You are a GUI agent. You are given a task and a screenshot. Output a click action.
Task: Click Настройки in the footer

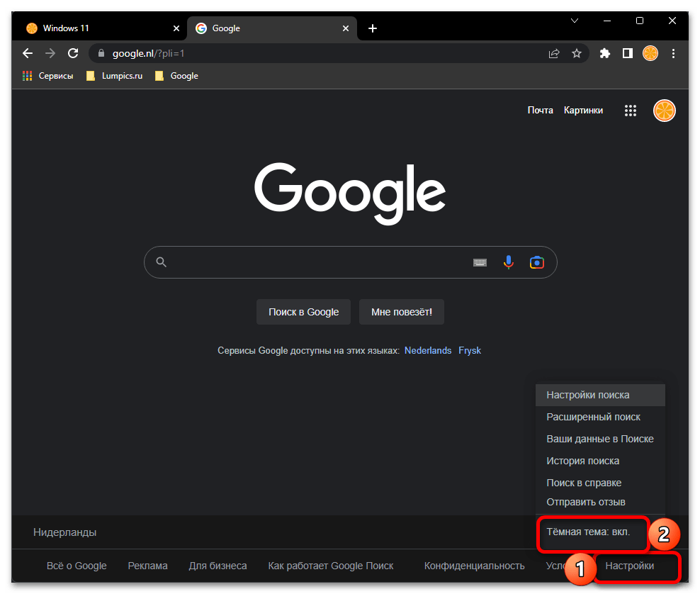[x=629, y=566]
